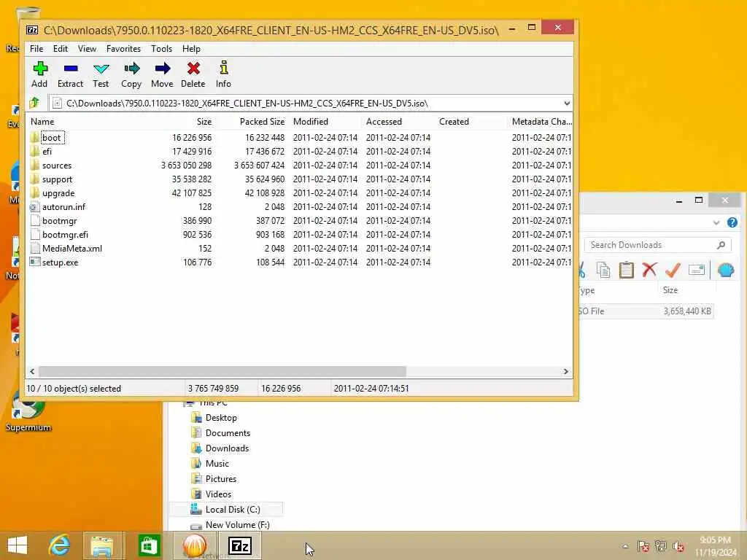Select the MediaMeta.xml file

pyautogui.click(x=72, y=248)
